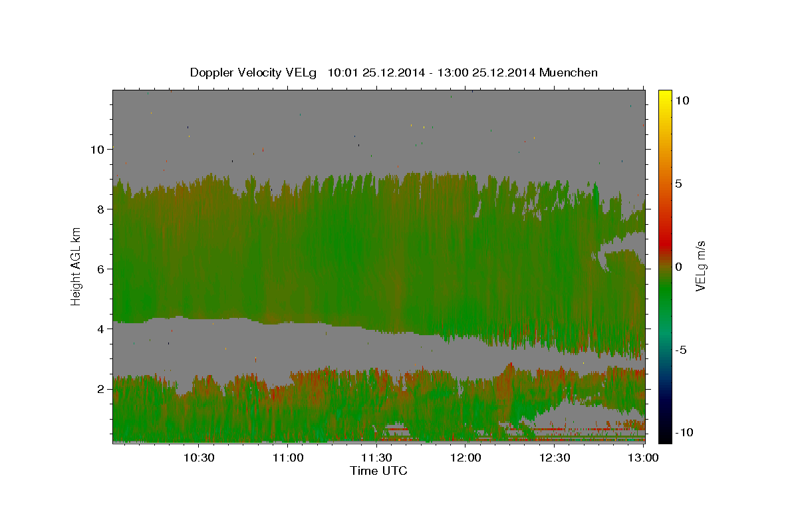Click the '11:30' time tick label
The height and width of the screenshot is (532, 798).
tap(377, 458)
